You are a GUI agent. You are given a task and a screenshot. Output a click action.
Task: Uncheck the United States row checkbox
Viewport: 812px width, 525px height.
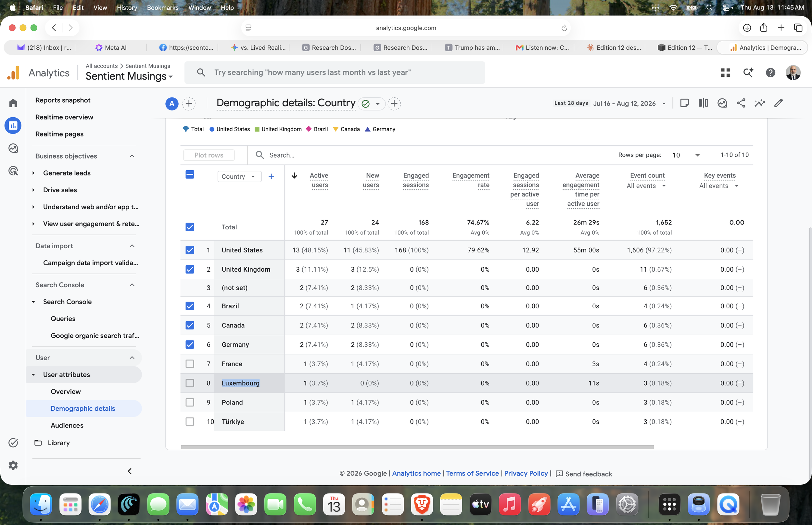coord(190,250)
